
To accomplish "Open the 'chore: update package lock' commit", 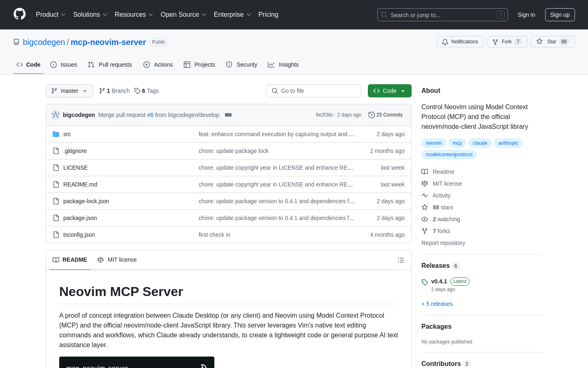I will pos(234,151).
